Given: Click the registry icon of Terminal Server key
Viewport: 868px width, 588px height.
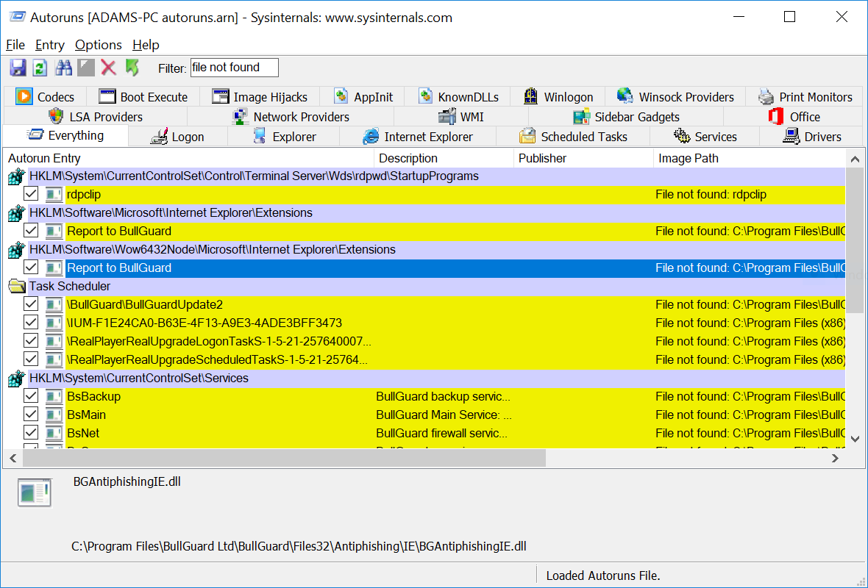Looking at the screenshot, I should coord(17,176).
